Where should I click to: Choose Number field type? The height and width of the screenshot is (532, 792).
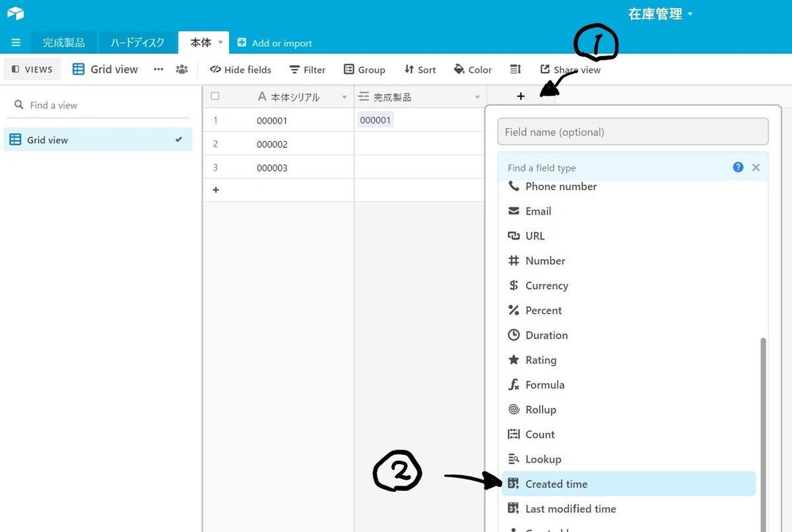pyautogui.click(x=628, y=261)
